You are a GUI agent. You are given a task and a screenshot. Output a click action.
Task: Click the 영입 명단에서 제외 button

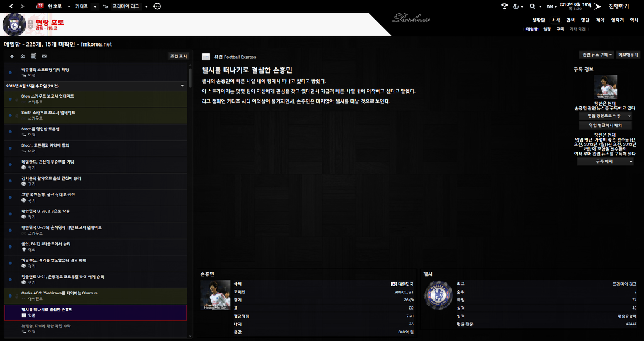pos(605,125)
